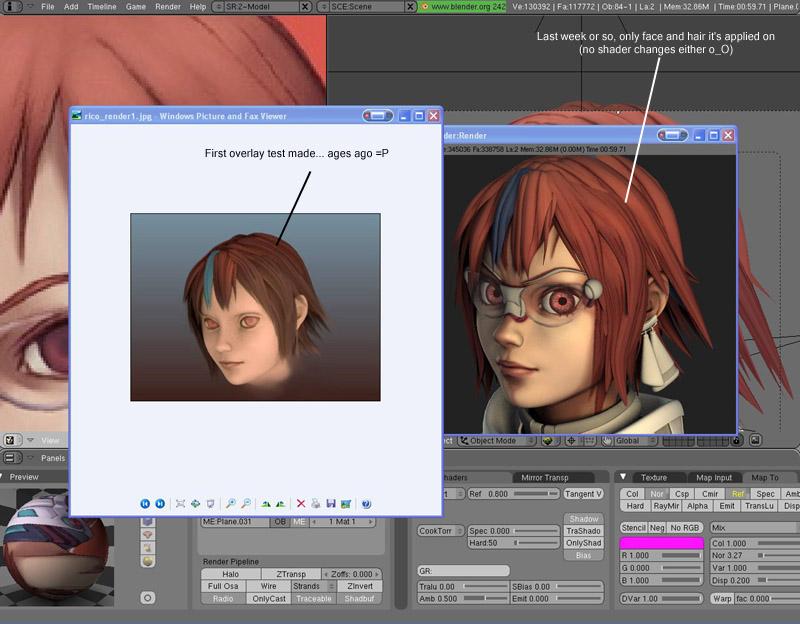Open the Render menu
800x624 pixels.
pyautogui.click(x=168, y=7)
